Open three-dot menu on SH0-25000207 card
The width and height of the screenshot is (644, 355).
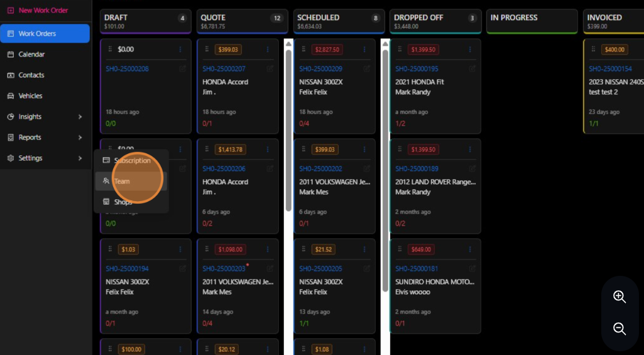point(268,49)
